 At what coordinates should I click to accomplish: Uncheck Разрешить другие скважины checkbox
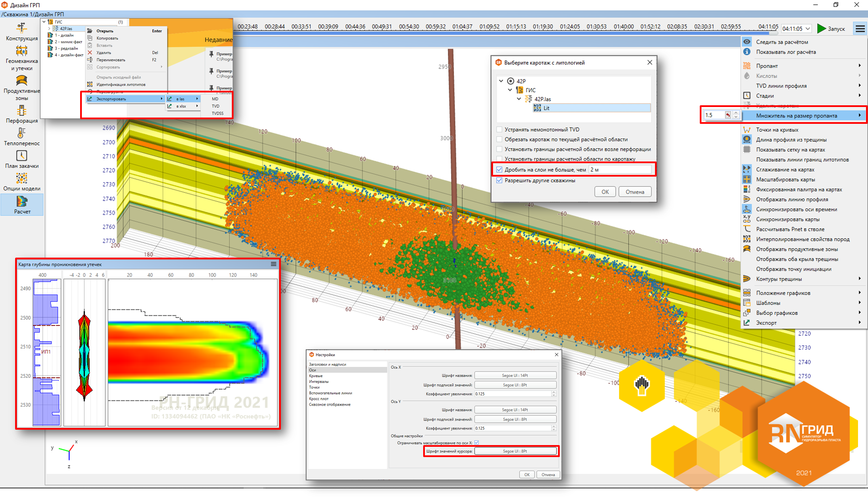(499, 180)
